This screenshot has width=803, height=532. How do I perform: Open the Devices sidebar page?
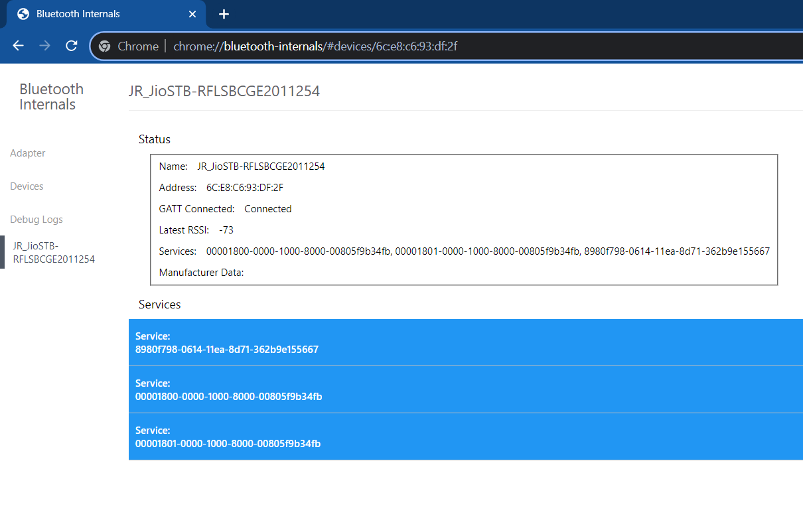pos(27,186)
